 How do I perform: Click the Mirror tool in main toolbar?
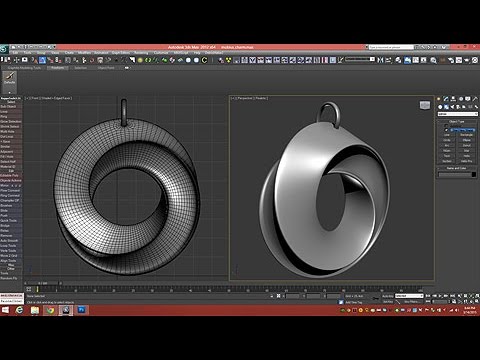pyautogui.click(x=380, y=60)
